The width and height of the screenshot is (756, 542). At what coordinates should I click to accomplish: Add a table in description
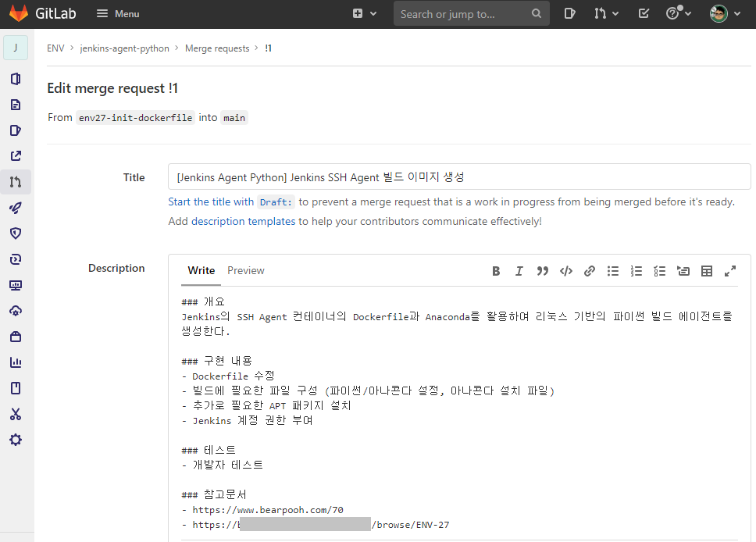tap(707, 271)
